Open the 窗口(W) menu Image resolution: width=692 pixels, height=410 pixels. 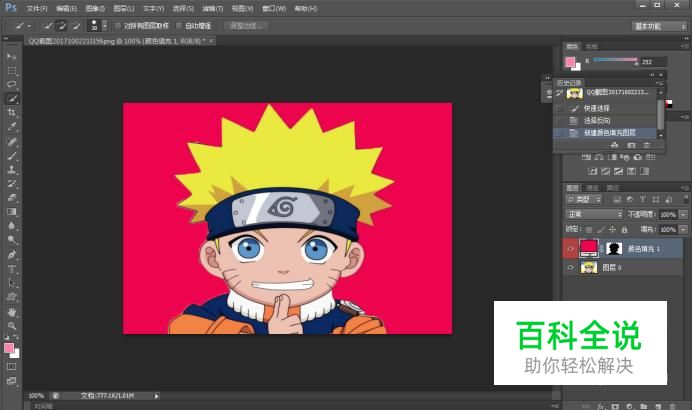[x=274, y=8]
